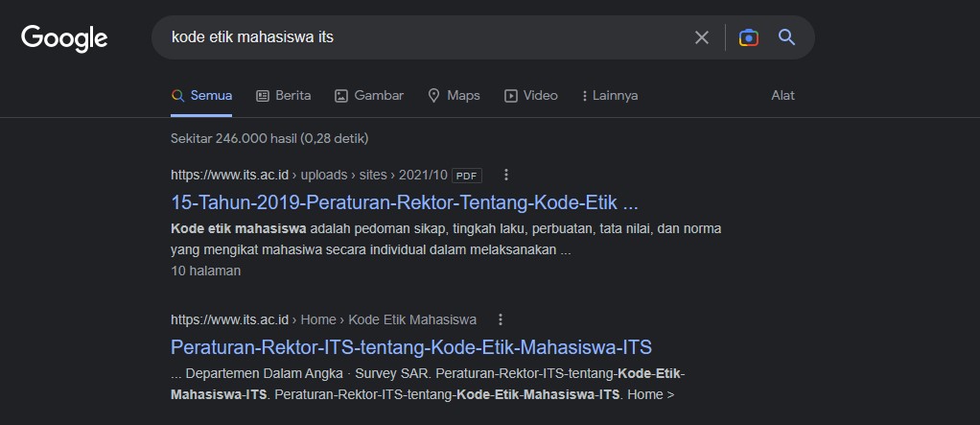Switch to the Berita tab
Image resolution: width=980 pixels, height=425 pixels.
283,96
